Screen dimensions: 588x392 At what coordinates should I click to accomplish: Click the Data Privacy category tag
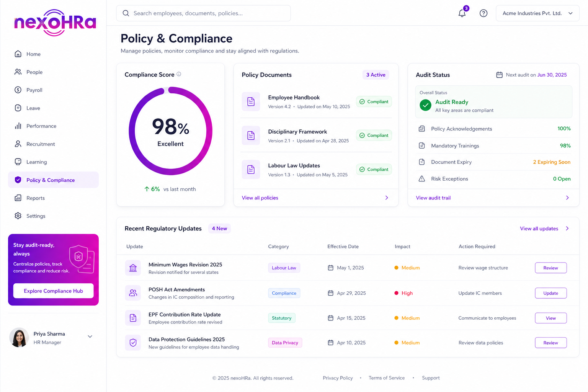(x=285, y=343)
